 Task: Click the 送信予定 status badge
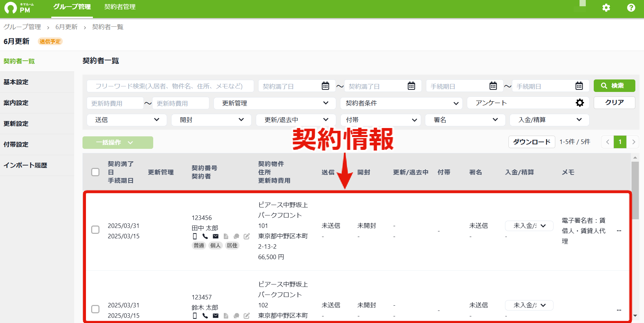50,42
